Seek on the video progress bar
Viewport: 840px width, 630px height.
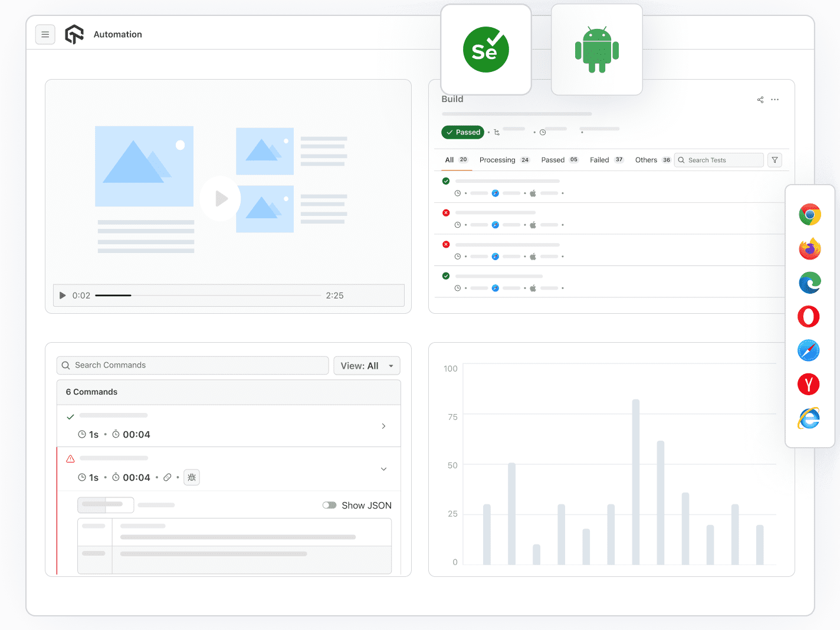(x=208, y=295)
